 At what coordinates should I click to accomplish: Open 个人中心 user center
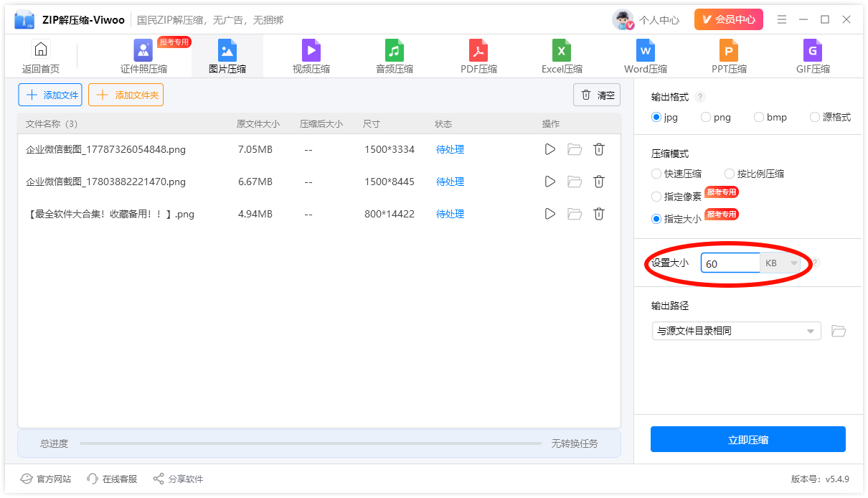[646, 20]
